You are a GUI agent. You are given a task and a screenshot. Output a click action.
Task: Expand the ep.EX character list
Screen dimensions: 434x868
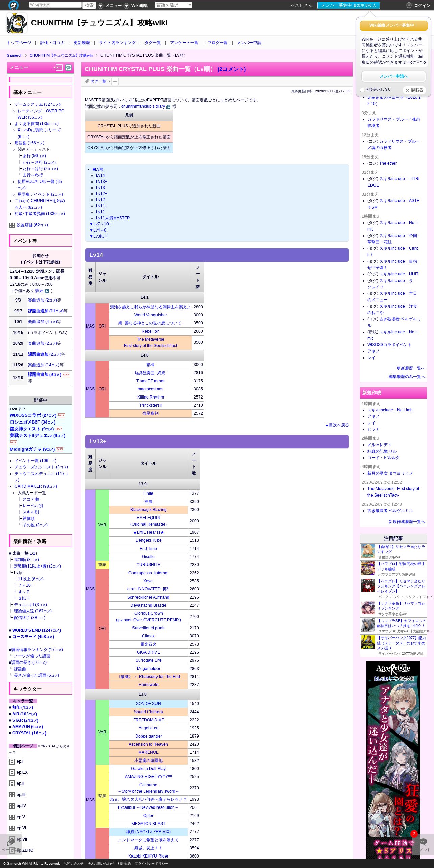tap(12, 772)
